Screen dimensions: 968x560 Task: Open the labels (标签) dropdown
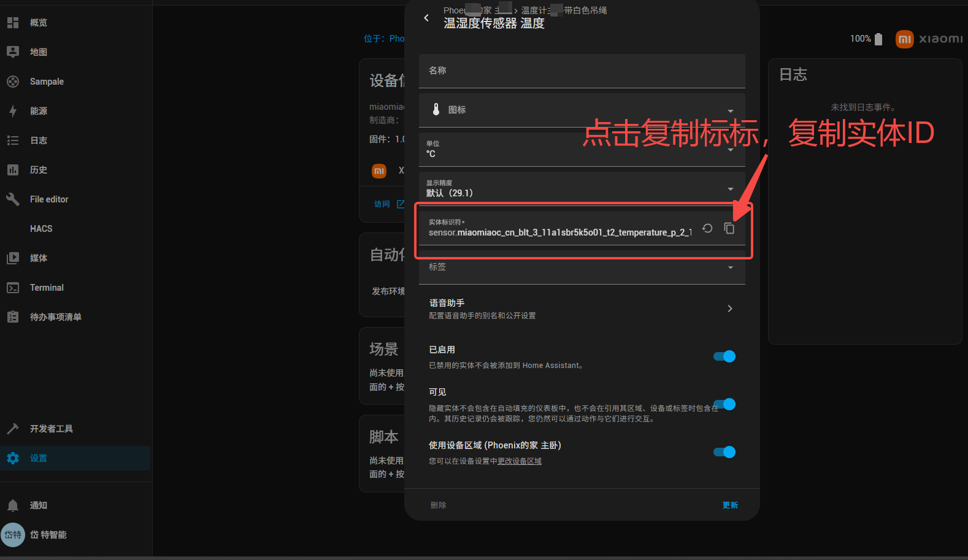click(x=582, y=267)
